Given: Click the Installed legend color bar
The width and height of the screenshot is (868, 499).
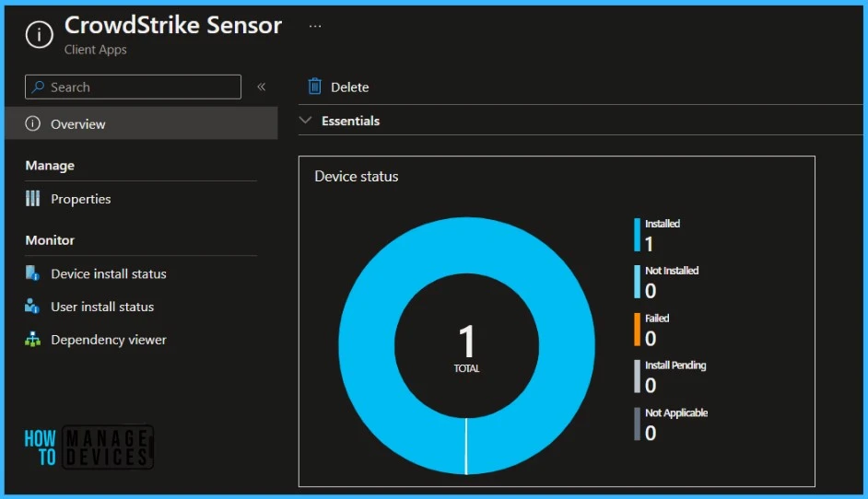Looking at the screenshot, I should click(637, 235).
